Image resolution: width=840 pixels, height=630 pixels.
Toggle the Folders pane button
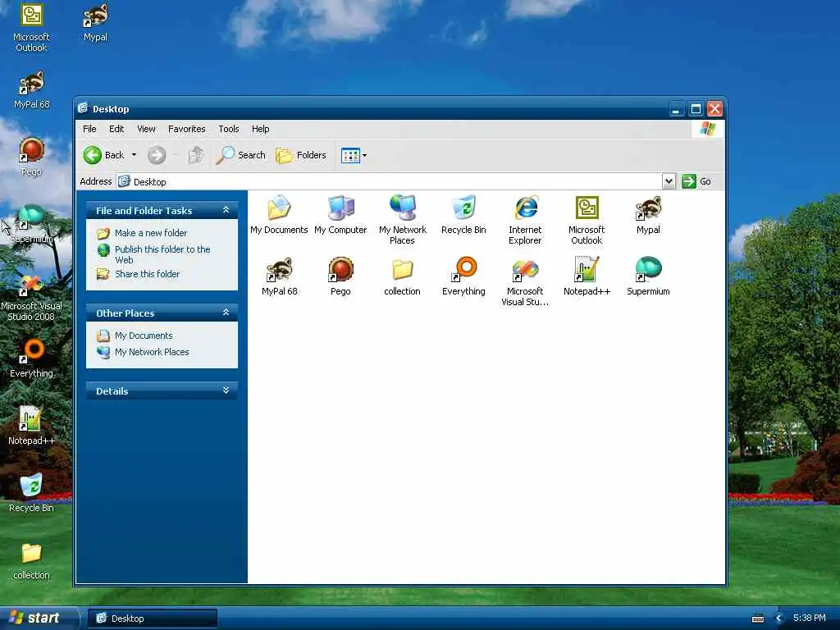pos(301,155)
